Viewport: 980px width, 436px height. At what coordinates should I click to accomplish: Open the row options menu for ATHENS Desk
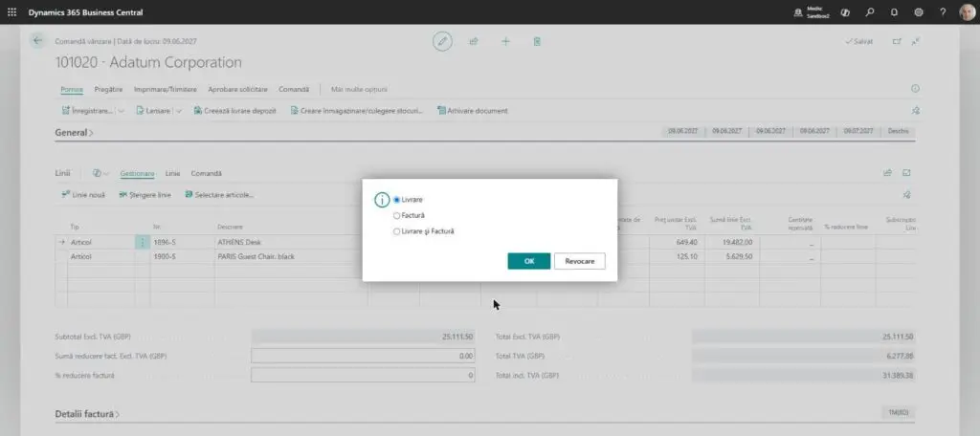142,242
